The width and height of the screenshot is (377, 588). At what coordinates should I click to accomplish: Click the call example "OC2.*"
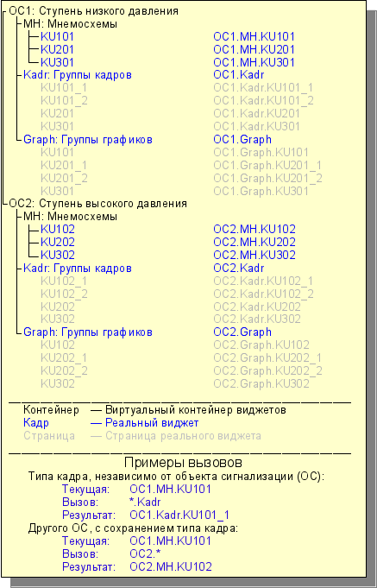[145, 553]
